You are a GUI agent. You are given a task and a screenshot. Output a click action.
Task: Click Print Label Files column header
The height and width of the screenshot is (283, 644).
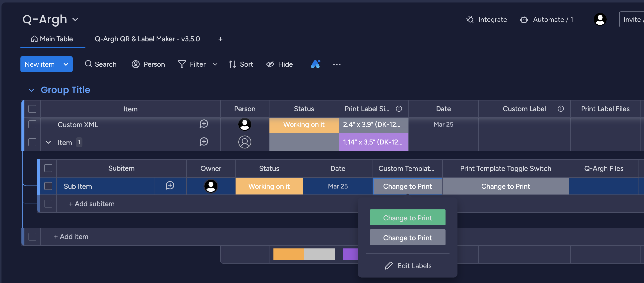[605, 109]
